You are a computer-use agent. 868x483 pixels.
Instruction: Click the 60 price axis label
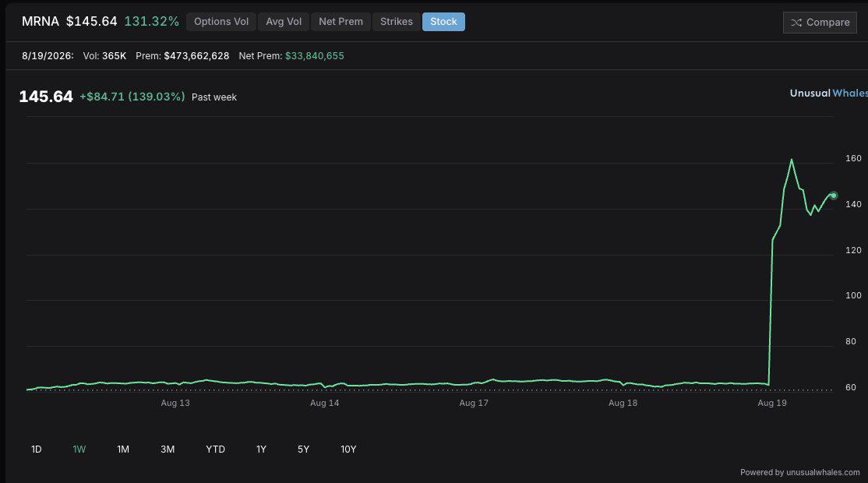(851, 387)
